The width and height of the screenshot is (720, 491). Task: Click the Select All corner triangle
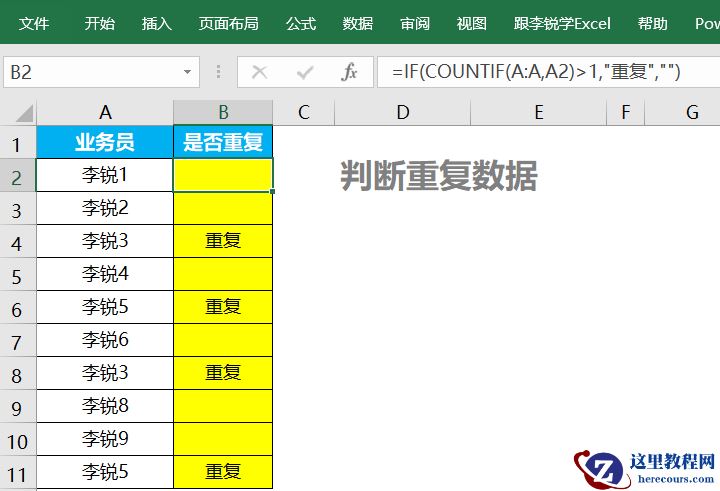(25, 113)
